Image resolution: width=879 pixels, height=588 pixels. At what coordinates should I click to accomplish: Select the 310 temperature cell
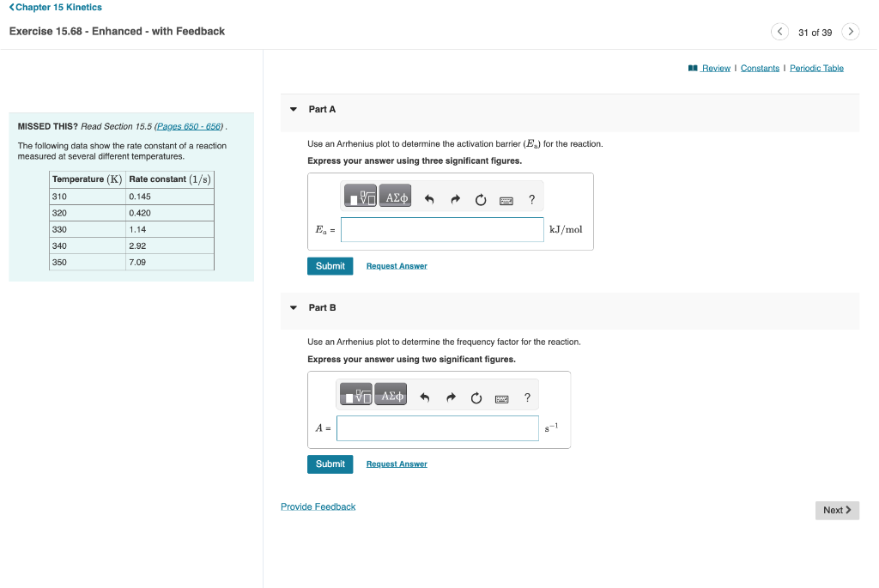pos(88,197)
